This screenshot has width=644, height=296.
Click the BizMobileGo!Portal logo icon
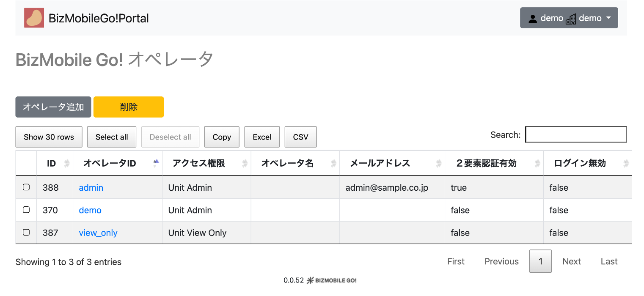(34, 18)
